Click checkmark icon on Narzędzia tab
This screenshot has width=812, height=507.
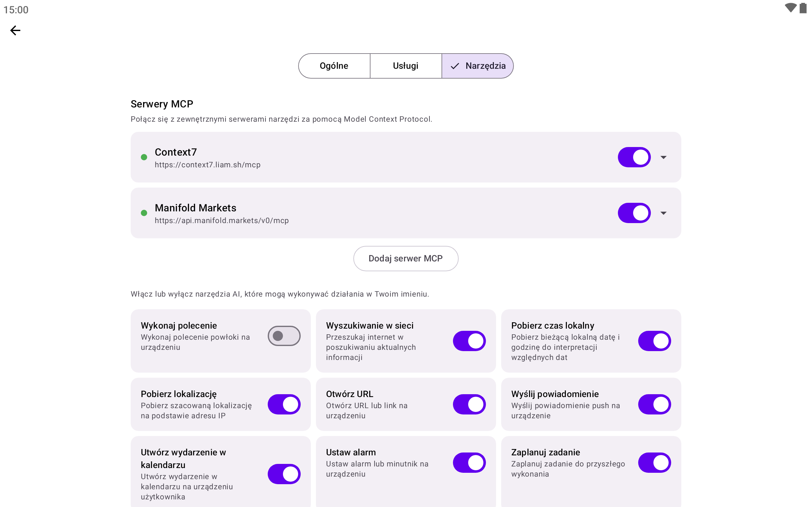455,66
